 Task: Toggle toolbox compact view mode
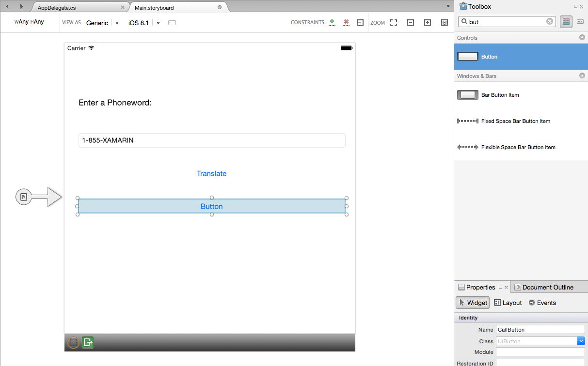580,22
